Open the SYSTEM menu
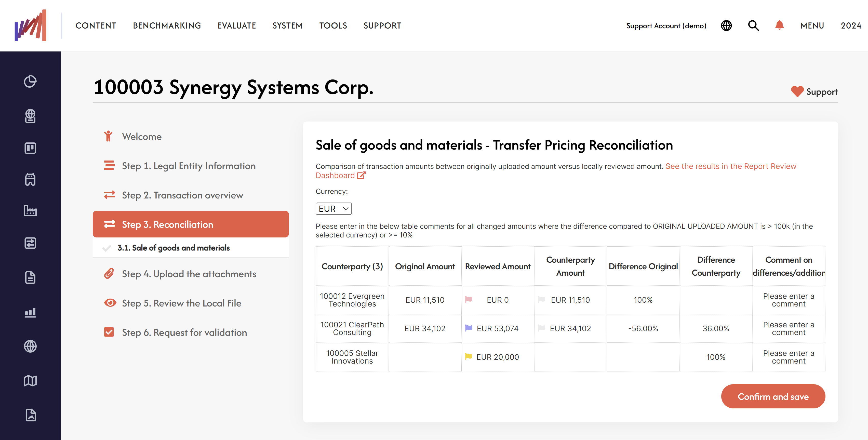Image resolution: width=868 pixels, height=440 pixels. tap(287, 25)
